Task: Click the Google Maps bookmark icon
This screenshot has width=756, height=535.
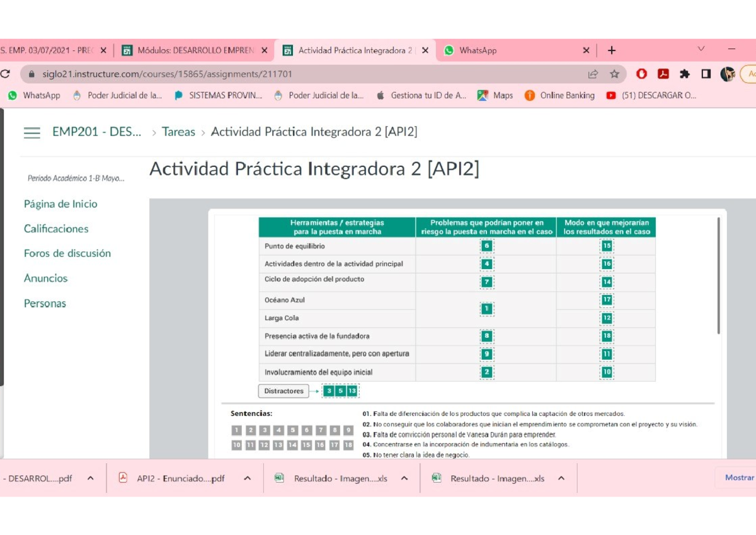Action: (482, 95)
